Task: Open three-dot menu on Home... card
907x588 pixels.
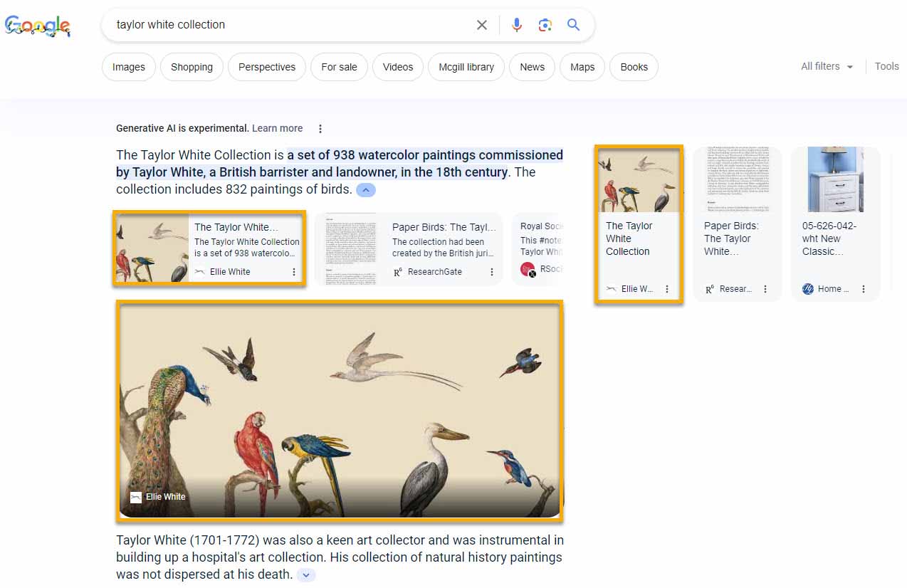Action: 864,289
